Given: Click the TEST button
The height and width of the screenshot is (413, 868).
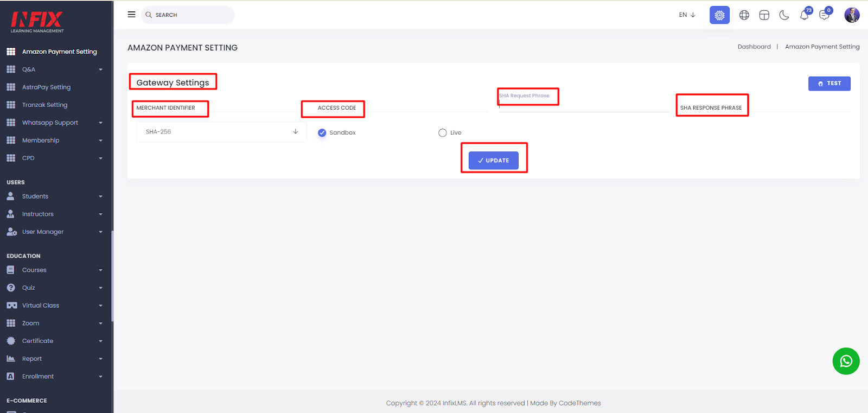Looking at the screenshot, I should (829, 84).
